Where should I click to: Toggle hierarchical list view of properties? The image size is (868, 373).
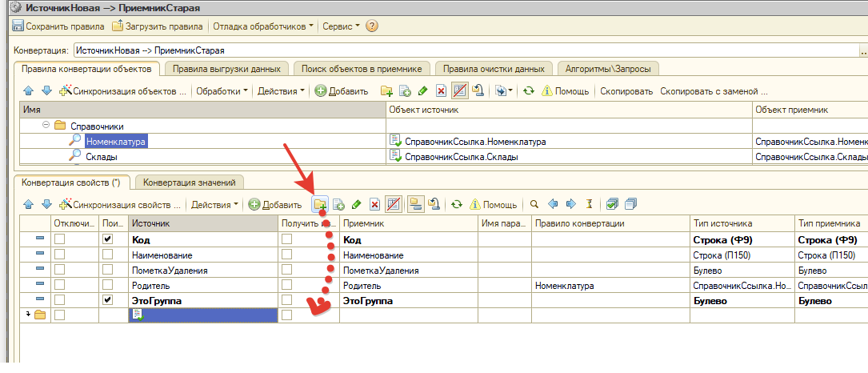pos(416,205)
